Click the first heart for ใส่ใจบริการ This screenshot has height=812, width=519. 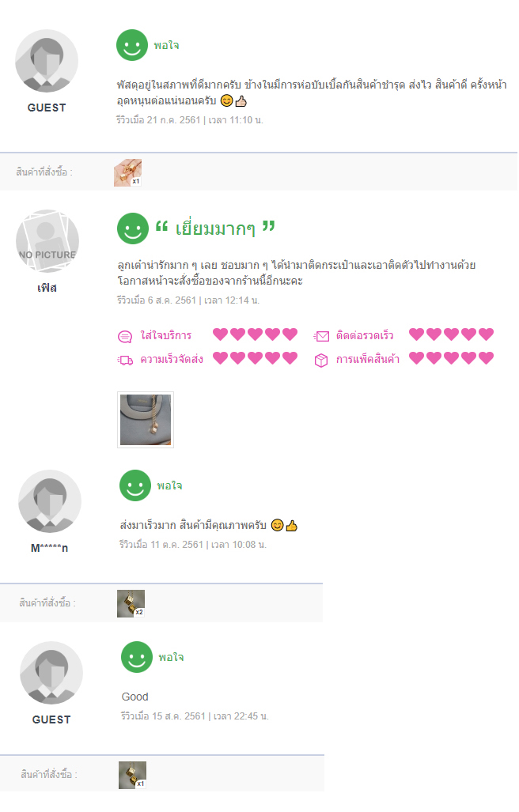[220, 334]
